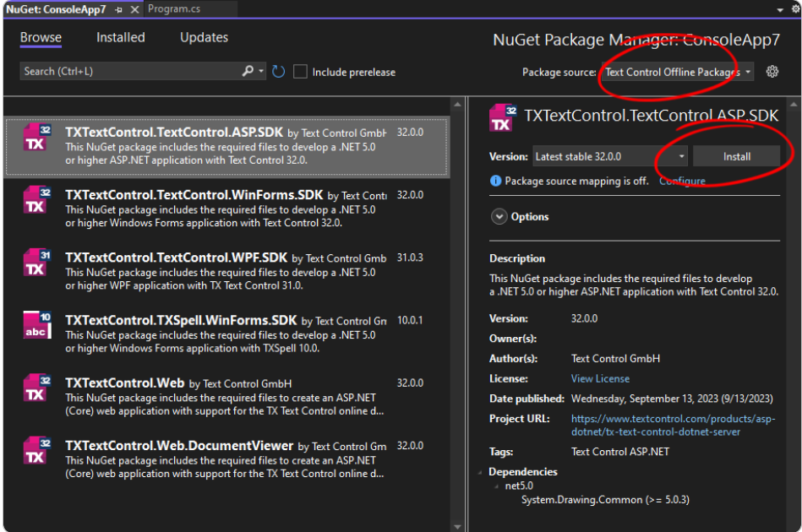Select TXTextControl.Web package title

[124, 383]
